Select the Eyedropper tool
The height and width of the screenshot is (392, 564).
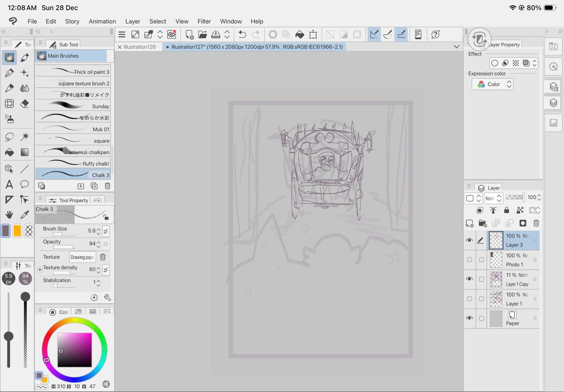(25, 215)
